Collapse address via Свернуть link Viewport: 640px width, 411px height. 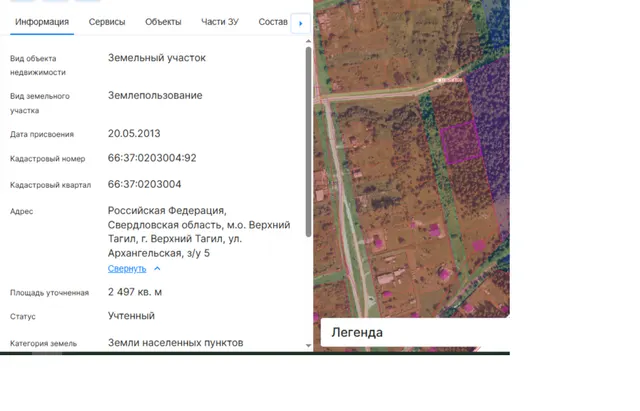tap(127, 269)
